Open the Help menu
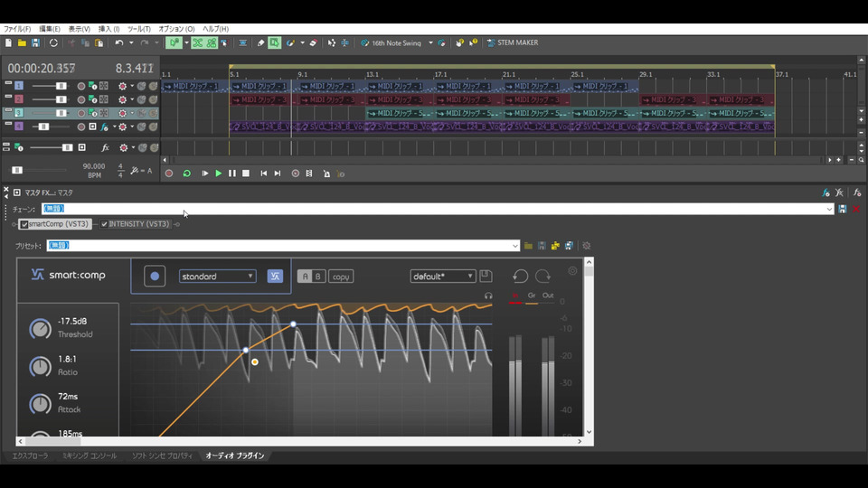Screen dimensions: 868x488 coord(215,29)
